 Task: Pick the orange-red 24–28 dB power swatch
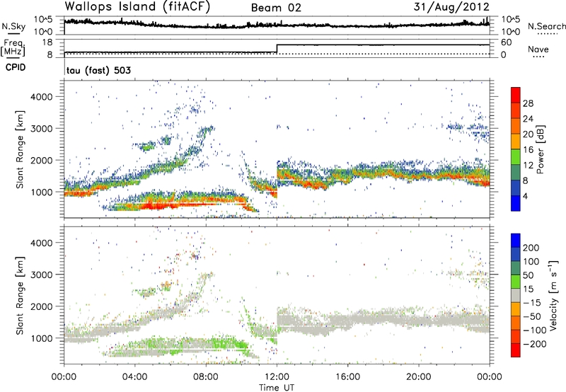click(516, 110)
